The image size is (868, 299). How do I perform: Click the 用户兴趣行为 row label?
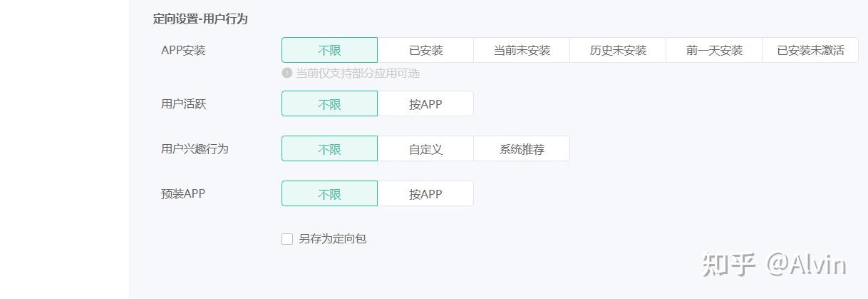(195, 149)
